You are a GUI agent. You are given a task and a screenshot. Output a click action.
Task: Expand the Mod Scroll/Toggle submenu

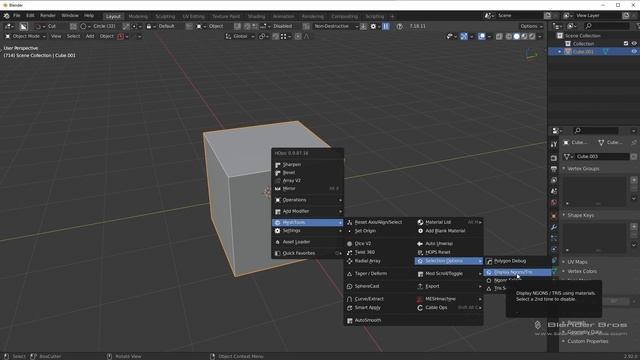pyautogui.click(x=449, y=273)
